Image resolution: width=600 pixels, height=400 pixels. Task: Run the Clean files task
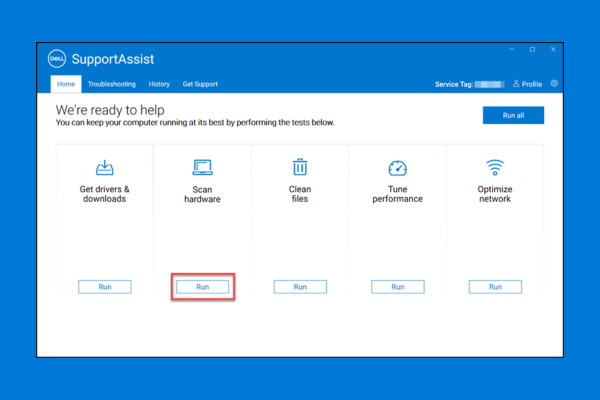point(300,287)
